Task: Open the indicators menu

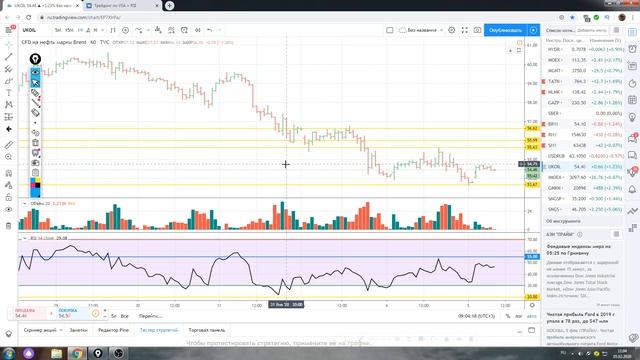Action: (139, 30)
